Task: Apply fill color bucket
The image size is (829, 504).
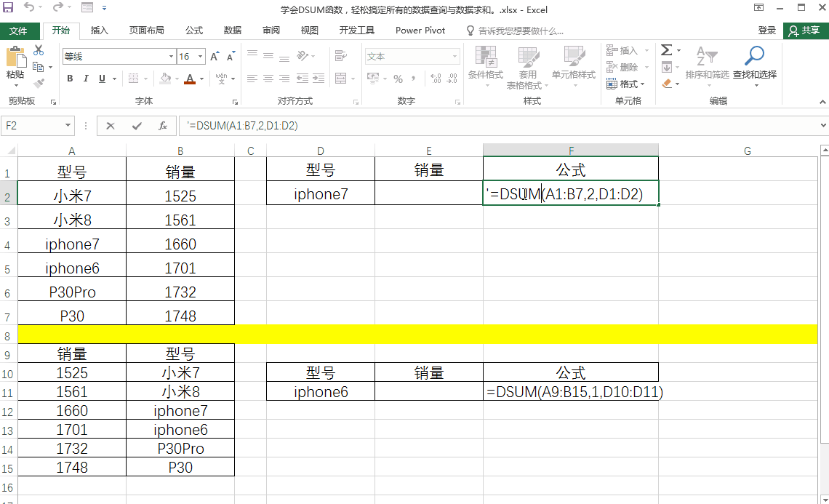Action: pos(166,79)
